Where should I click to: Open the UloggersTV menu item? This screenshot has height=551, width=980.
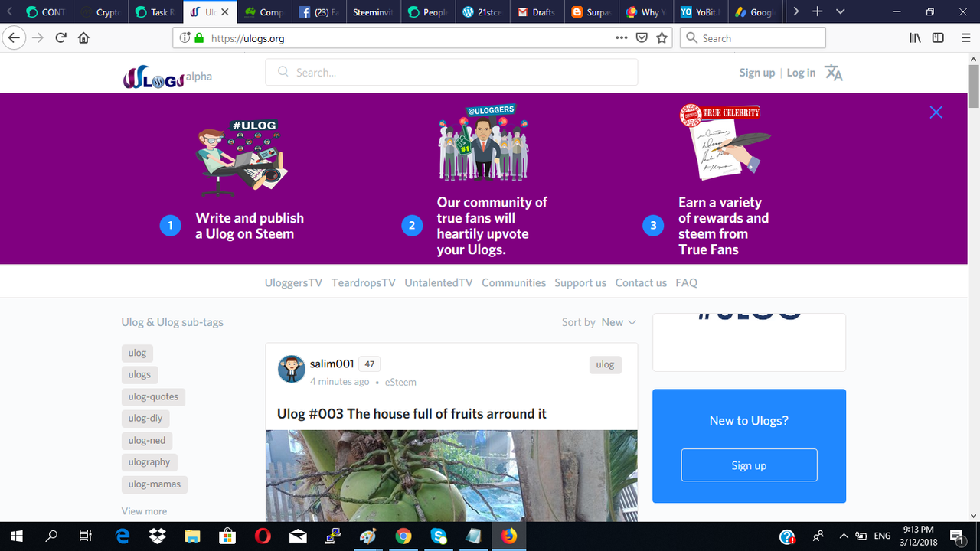click(x=293, y=282)
